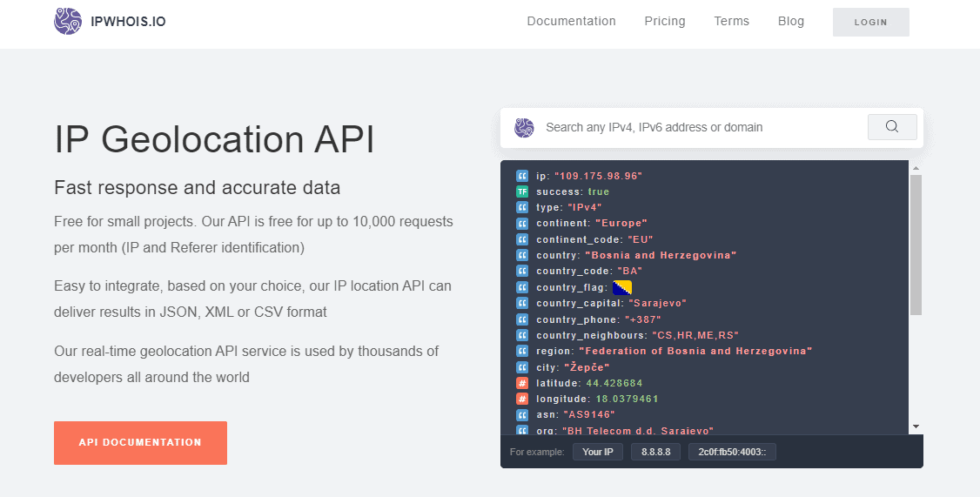Go to the Terms page
980x497 pixels.
tap(731, 21)
